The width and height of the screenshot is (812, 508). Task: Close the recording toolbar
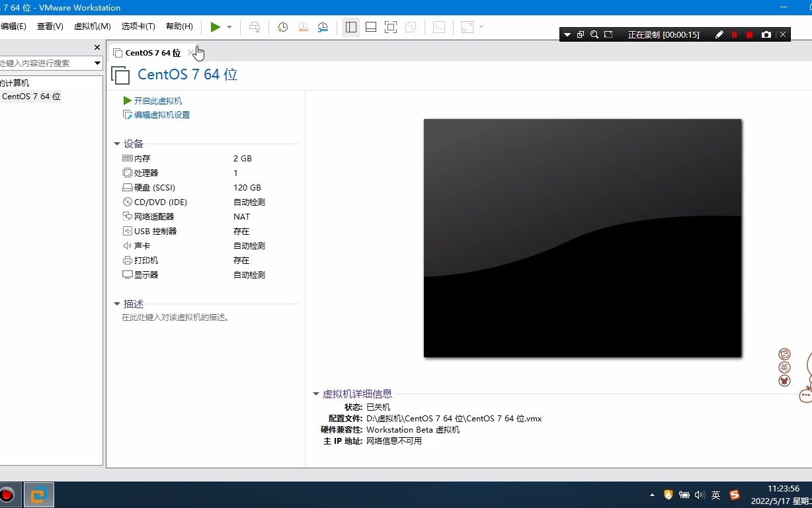click(x=783, y=34)
